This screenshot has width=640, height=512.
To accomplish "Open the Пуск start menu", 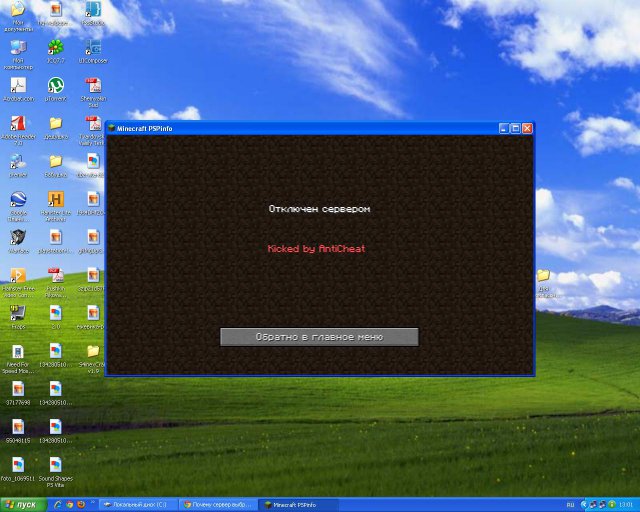I will 22,504.
